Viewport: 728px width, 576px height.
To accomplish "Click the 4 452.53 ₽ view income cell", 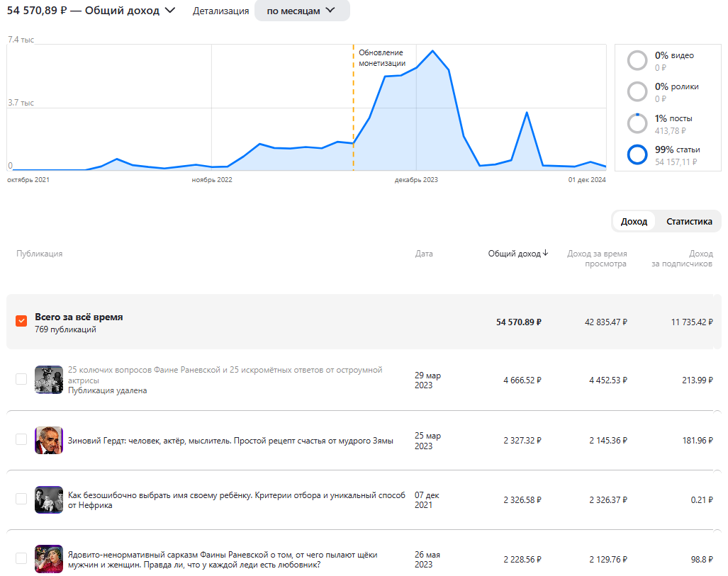I will click(x=608, y=380).
